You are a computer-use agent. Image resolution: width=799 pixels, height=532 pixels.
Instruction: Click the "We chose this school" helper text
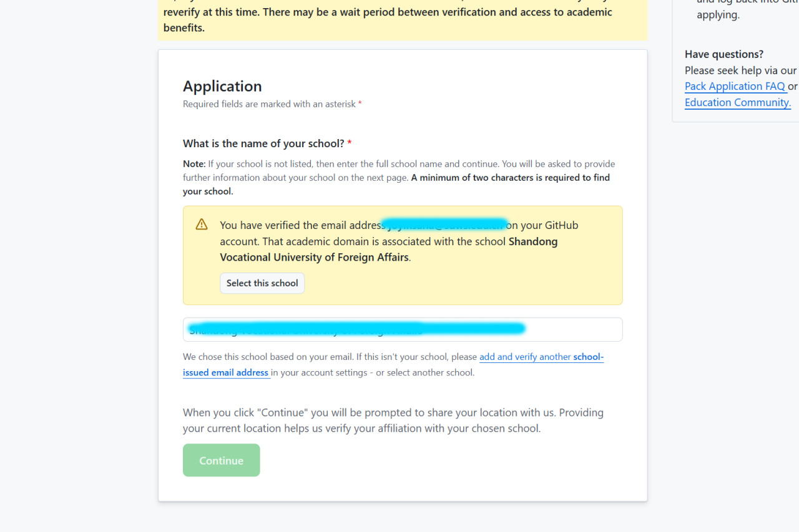[330, 357]
